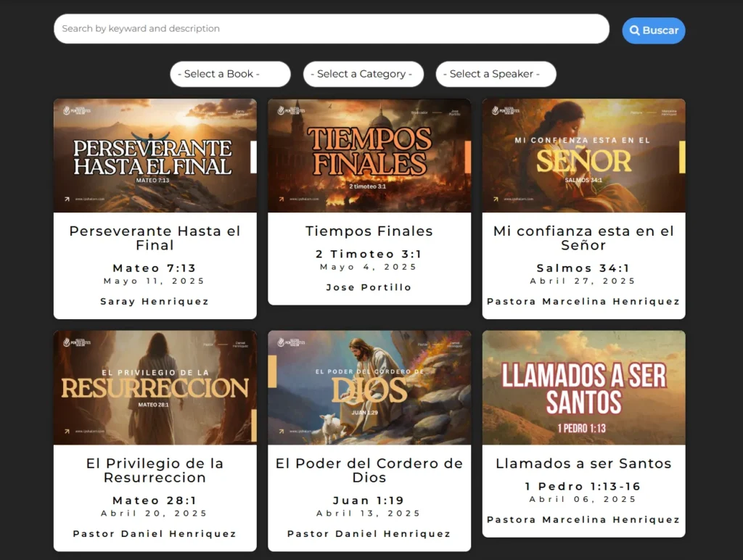Image resolution: width=743 pixels, height=560 pixels.
Task: Click El Privilegio de la Resurreccion title
Action: click(x=155, y=470)
